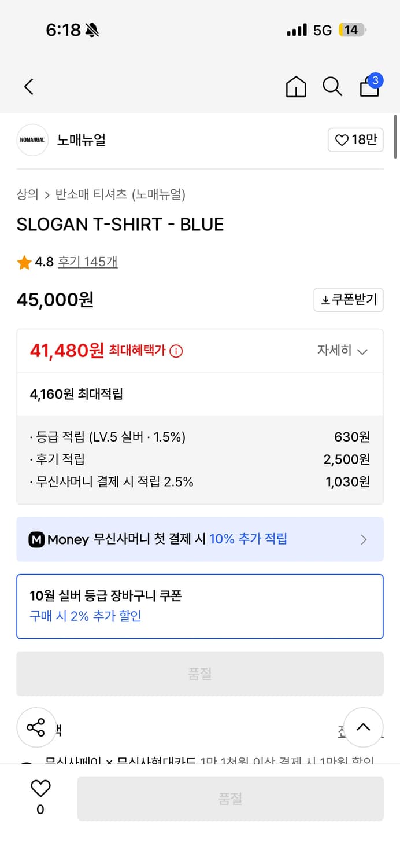400x868 pixels.
Task: Tap the share icon button
Action: [x=36, y=727]
